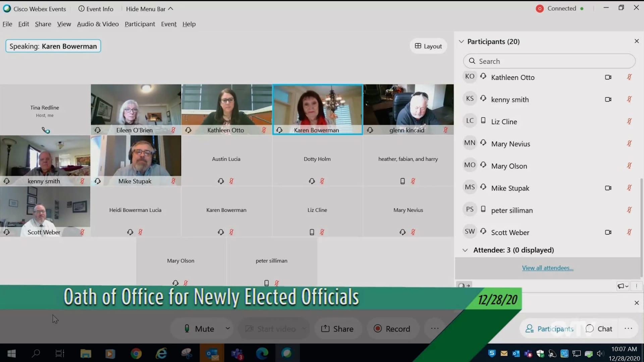Open the Chat panel
Image resolution: width=644 pixels, height=362 pixels.
point(599,329)
